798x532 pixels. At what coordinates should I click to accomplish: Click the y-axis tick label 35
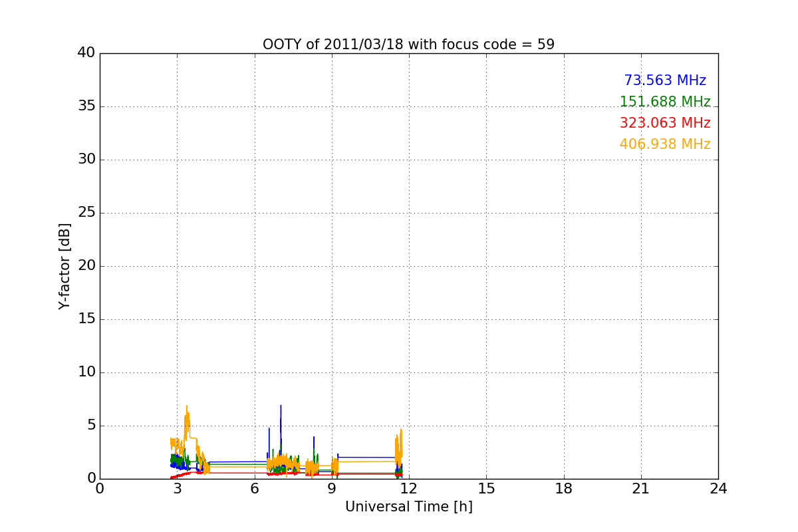[x=86, y=106]
